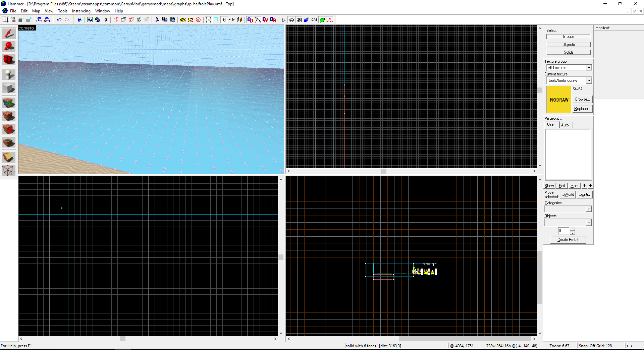This screenshot has width=644, height=350.
Task: Open the Map menu
Action: click(36, 11)
